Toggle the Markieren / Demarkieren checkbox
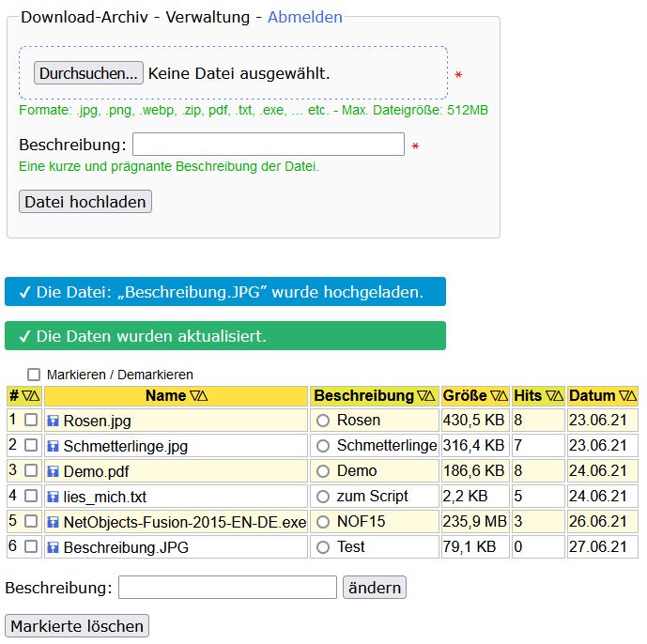The height and width of the screenshot is (644, 647). point(34,375)
